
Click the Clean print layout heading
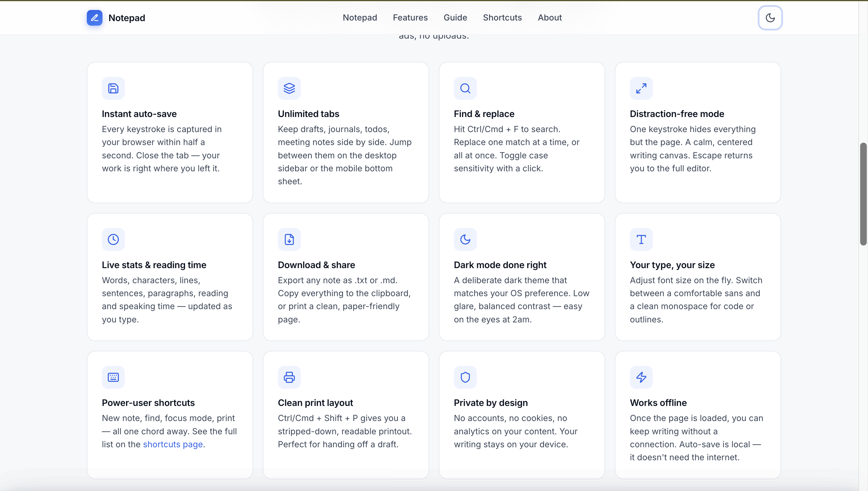315,403
